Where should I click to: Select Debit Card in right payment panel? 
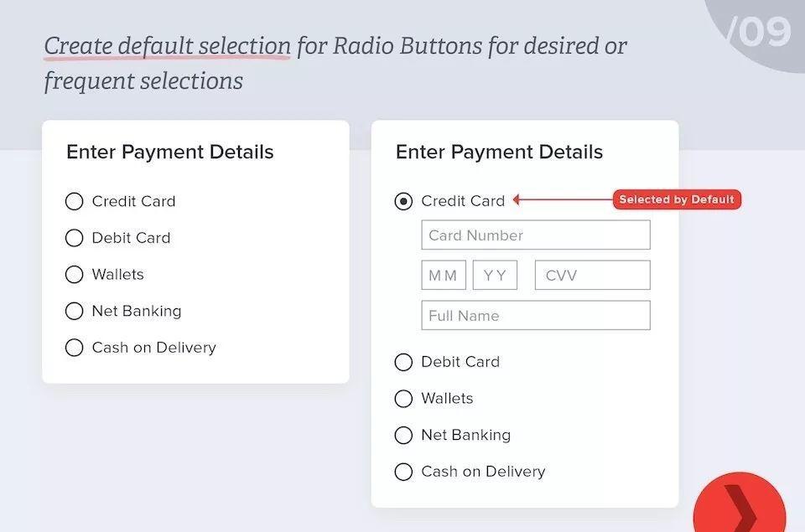(x=403, y=362)
